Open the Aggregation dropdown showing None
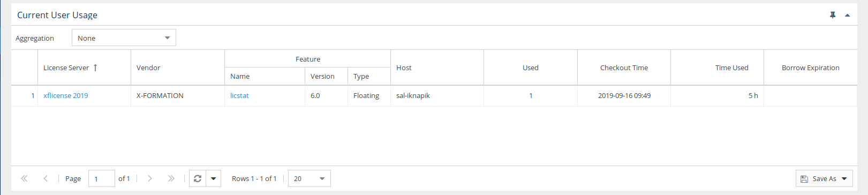The height and width of the screenshot is (195, 868). [124, 37]
